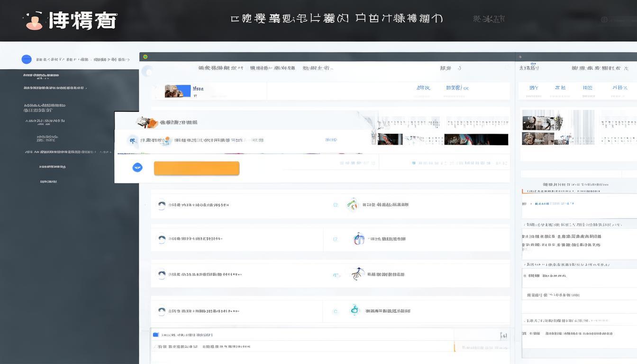Switch to the first tab in the right panel

tap(534, 88)
